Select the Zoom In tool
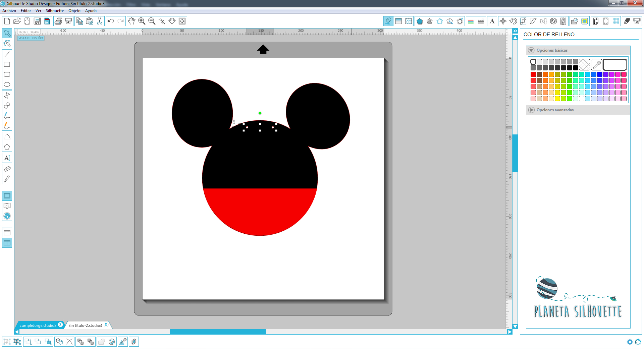The width and height of the screenshot is (644, 349). [142, 21]
